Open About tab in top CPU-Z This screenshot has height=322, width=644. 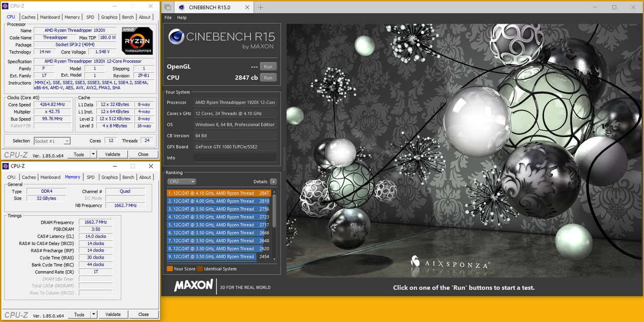(145, 17)
